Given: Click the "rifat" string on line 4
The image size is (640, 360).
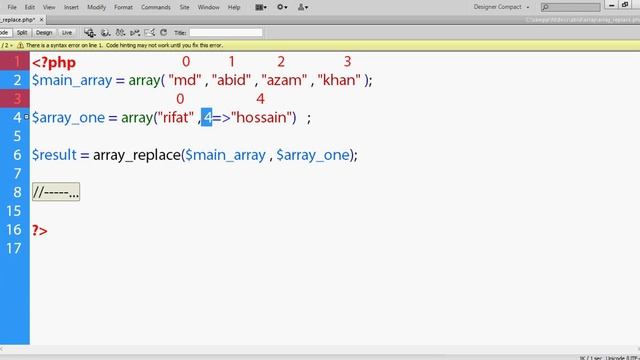Looking at the screenshot, I should tap(176, 118).
